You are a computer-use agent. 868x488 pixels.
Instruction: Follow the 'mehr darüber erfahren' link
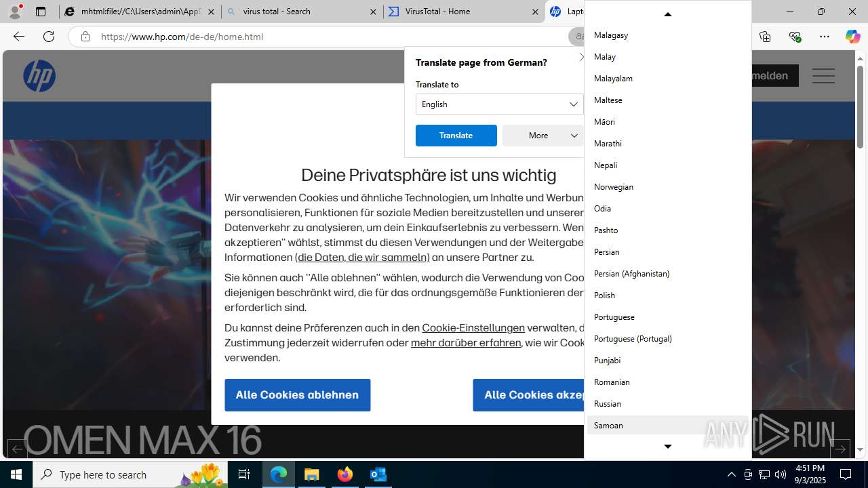coord(466,343)
